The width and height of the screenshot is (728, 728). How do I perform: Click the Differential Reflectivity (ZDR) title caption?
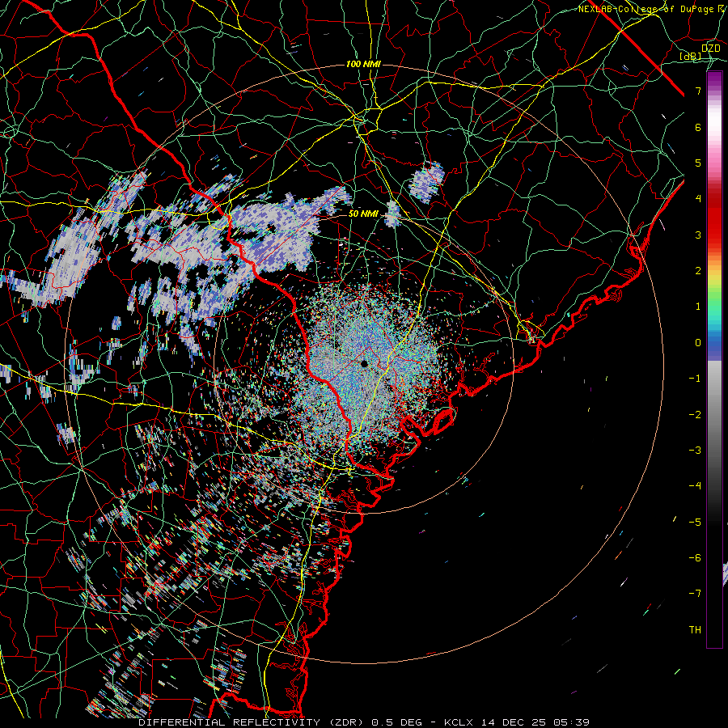(364, 722)
